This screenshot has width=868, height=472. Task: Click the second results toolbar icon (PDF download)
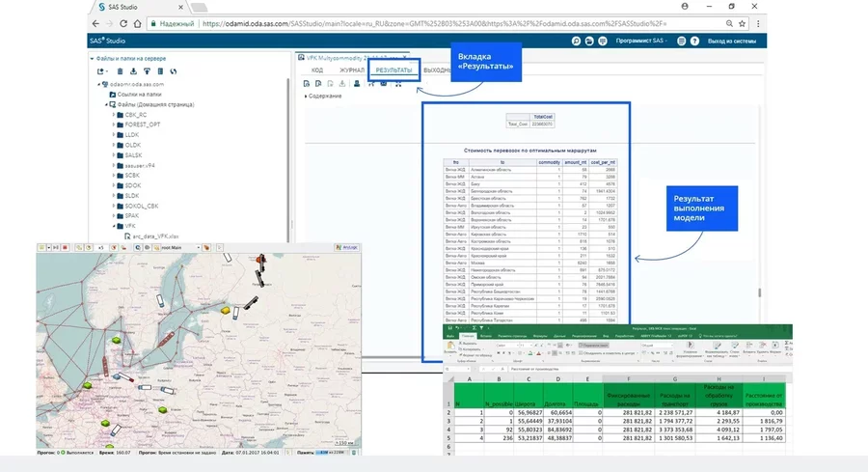318,84
